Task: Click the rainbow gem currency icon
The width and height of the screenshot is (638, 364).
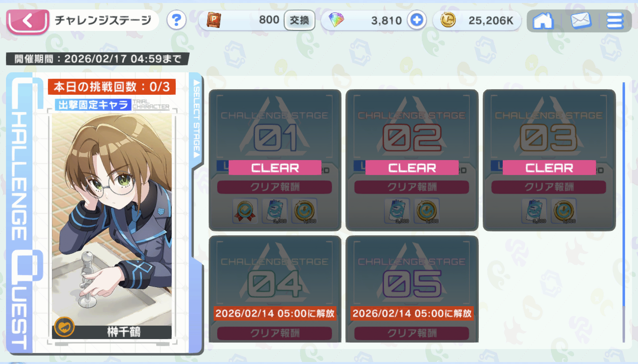Action: click(x=335, y=20)
